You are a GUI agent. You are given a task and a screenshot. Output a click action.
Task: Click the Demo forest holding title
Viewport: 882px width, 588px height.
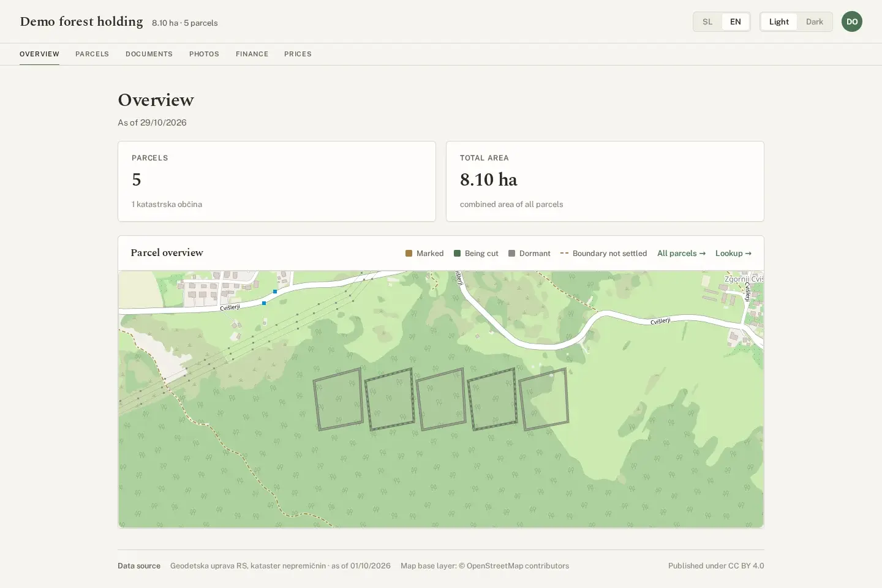click(81, 21)
